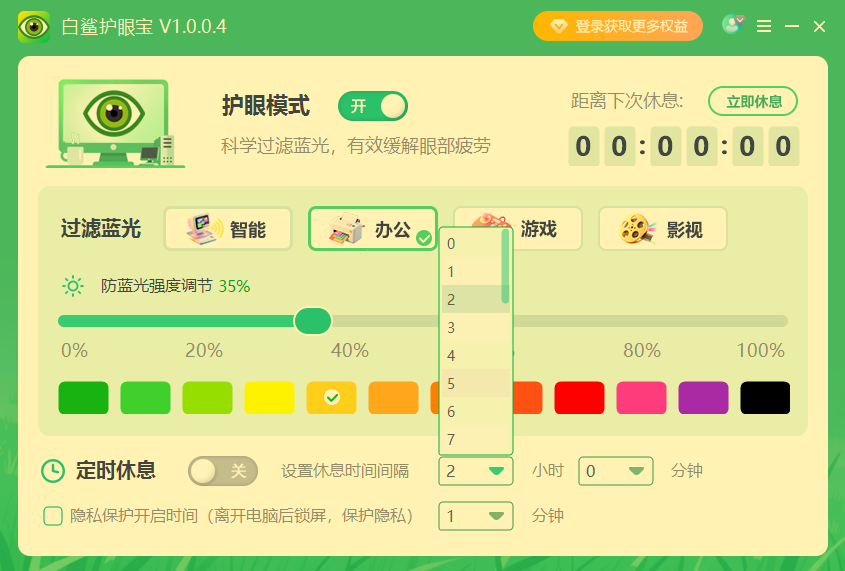Select the 办公 filter mode
This screenshot has width=845, height=571.
(372, 229)
